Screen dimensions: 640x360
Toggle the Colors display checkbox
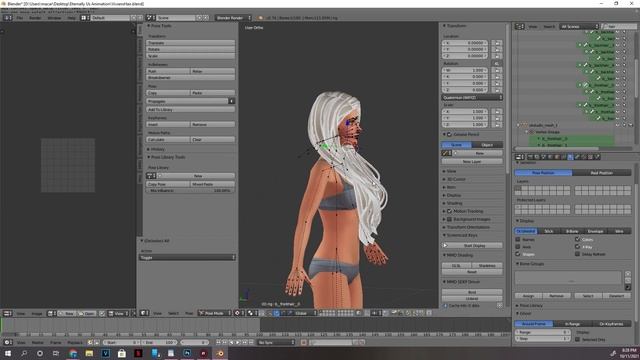coord(577,240)
